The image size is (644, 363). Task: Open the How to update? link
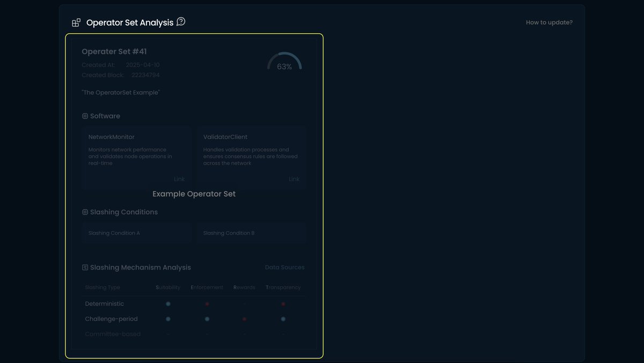point(549,23)
